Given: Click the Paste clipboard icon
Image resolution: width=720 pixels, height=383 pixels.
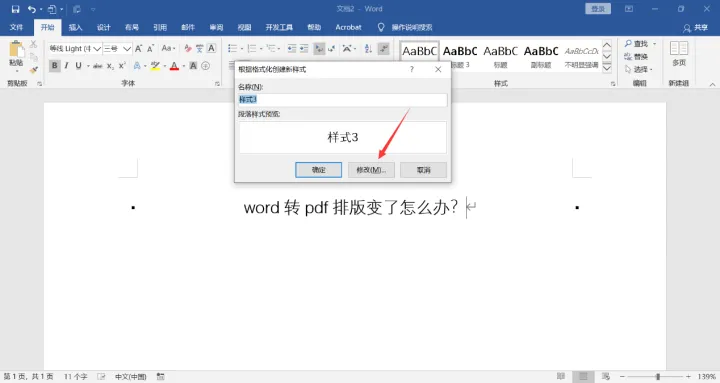Looking at the screenshot, I should 16,52.
